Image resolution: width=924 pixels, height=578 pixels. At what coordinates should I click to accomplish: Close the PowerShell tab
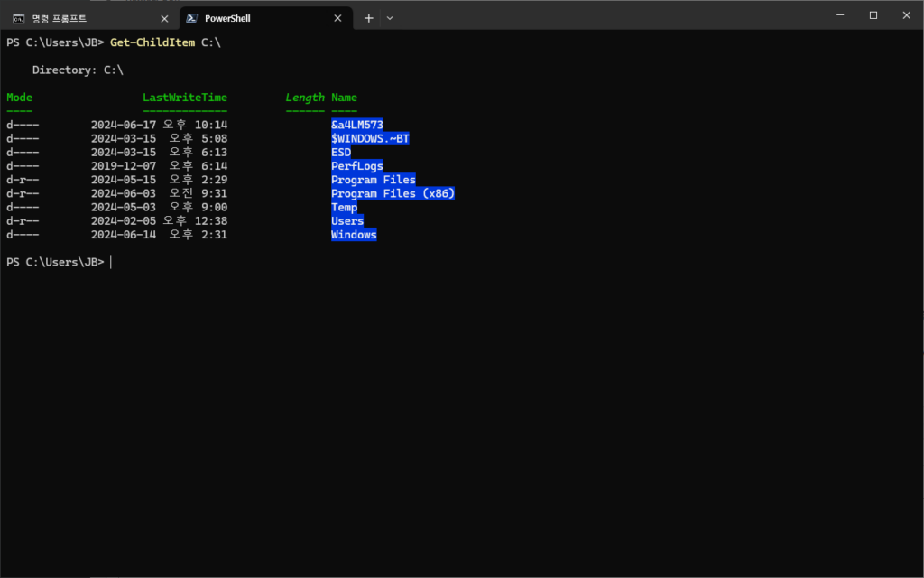point(337,18)
